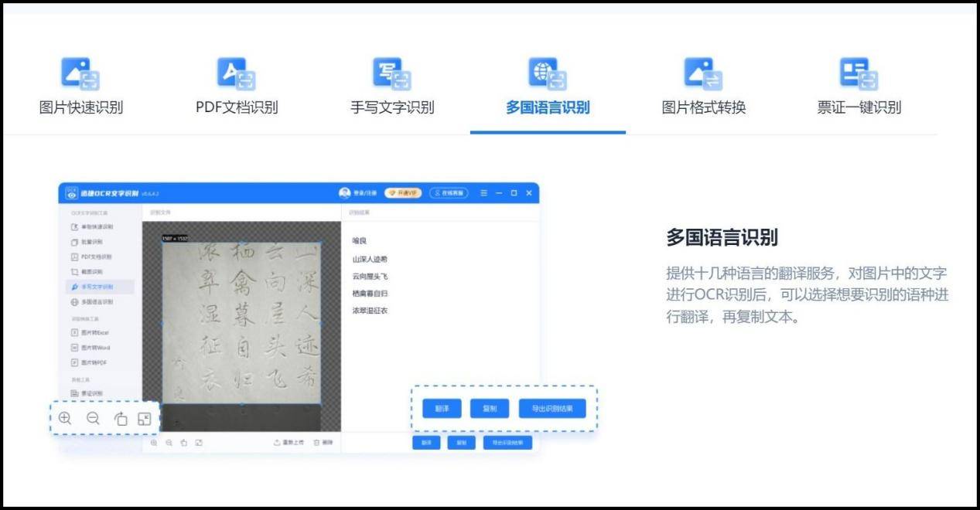This screenshot has height=510, width=980.
Task: Go to the 票证一键识别 tab
Action: (859, 87)
